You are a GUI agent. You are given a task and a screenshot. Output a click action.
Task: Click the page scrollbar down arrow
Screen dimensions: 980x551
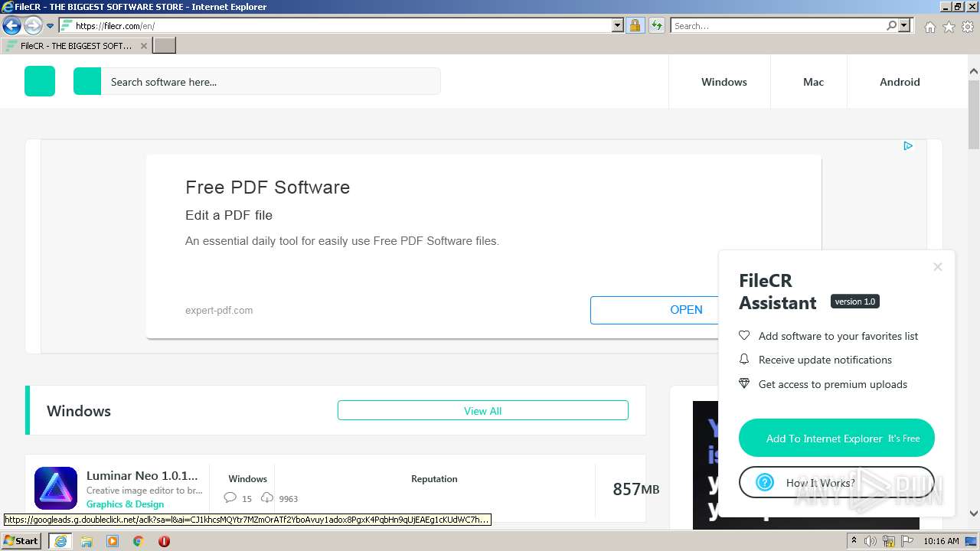(974, 514)
